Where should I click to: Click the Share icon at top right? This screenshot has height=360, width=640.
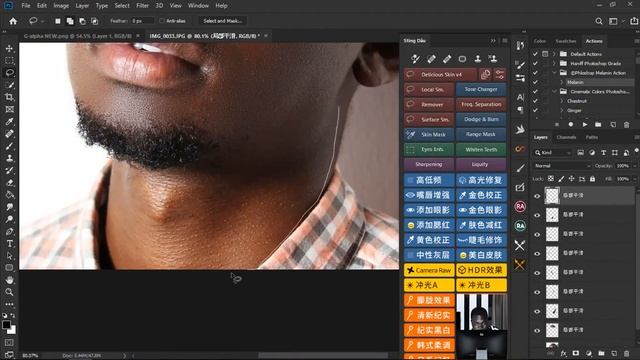click(x=634, y=21)
